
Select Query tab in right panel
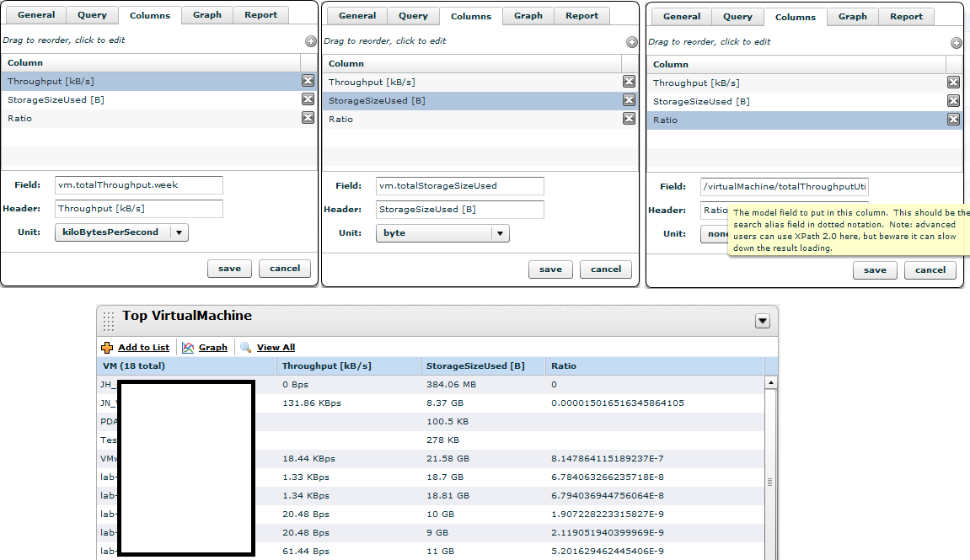click(x=738, y=17)
